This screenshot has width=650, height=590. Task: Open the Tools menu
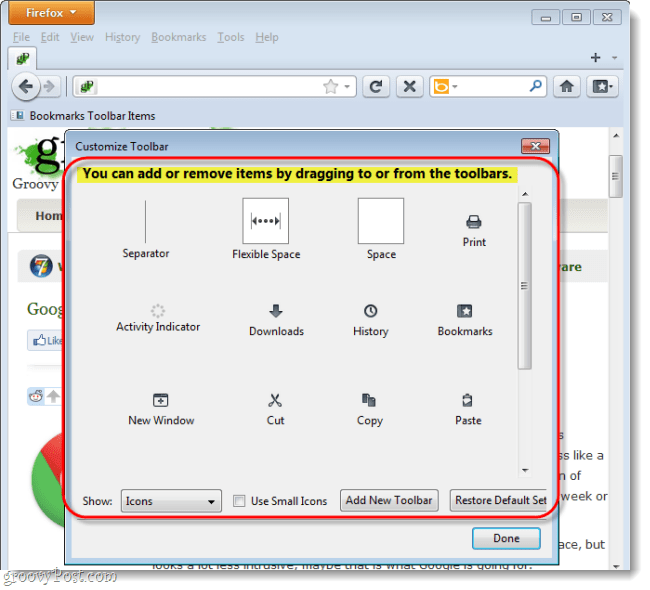coord(231,37)
